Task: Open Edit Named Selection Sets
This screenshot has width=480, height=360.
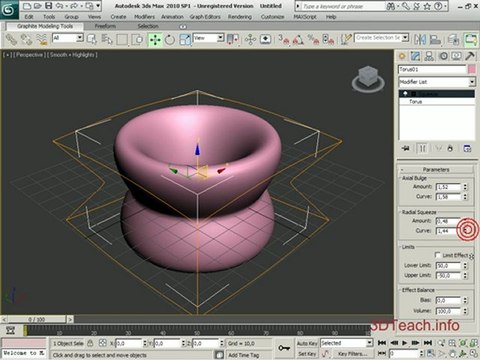Action: coord(346,40)
